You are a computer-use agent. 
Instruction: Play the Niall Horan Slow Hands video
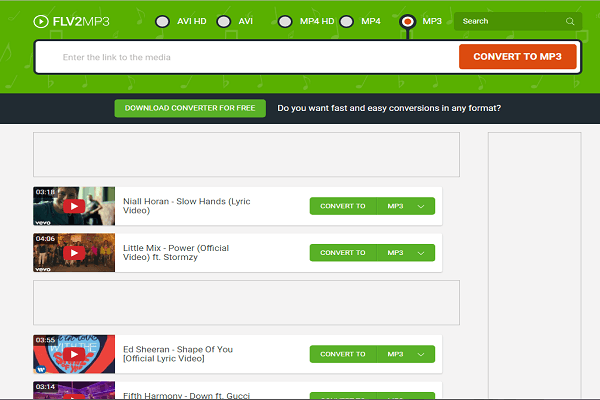point(74,206)
